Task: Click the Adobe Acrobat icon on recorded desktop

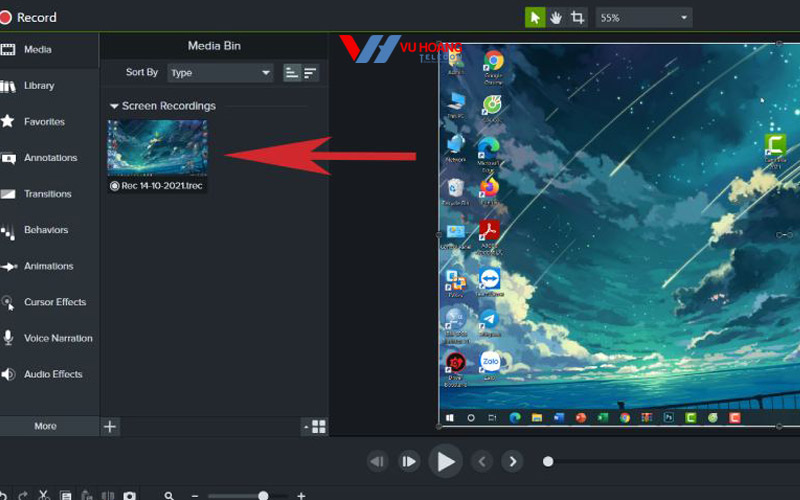Action: (489, 231)
